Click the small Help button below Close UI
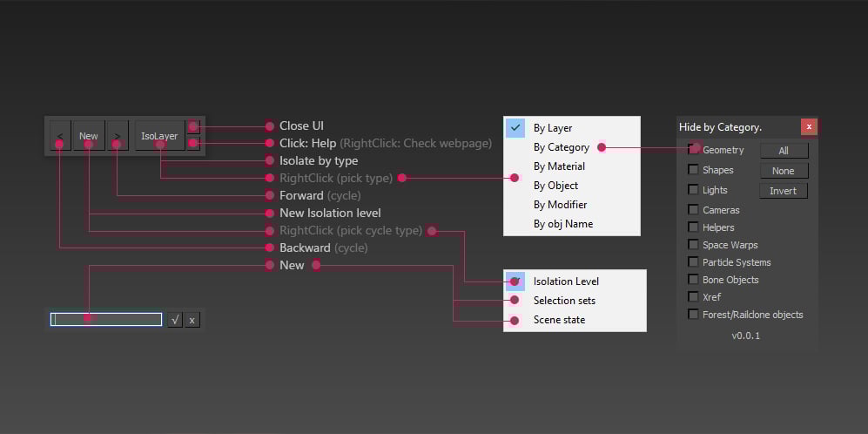This screenshot has width=868, height=434. pos(193,144)
